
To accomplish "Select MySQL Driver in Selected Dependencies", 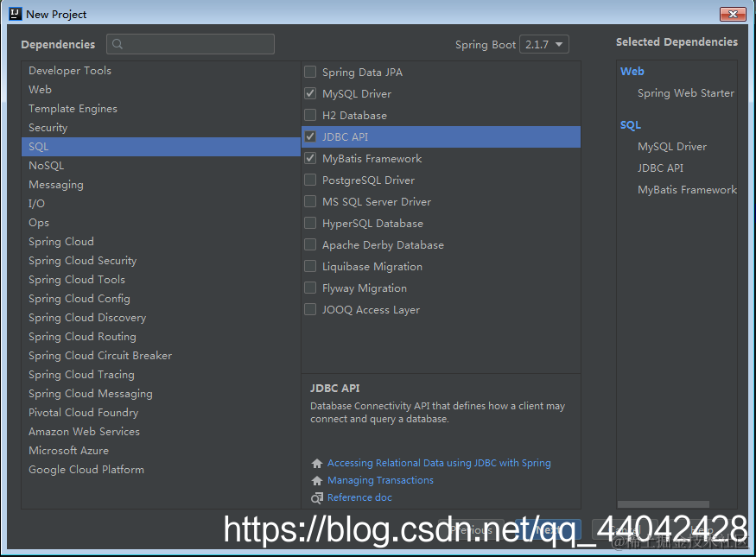I will tap(672, 147).
